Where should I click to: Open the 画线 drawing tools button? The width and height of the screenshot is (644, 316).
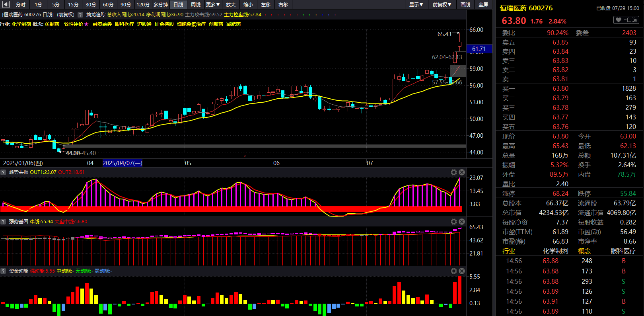pyautogui.click(x=465, y=5)
